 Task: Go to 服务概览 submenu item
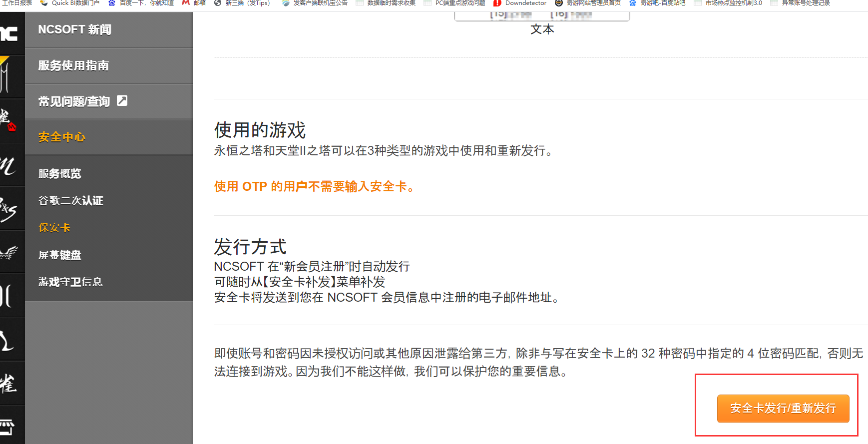[x=60, y=173]
